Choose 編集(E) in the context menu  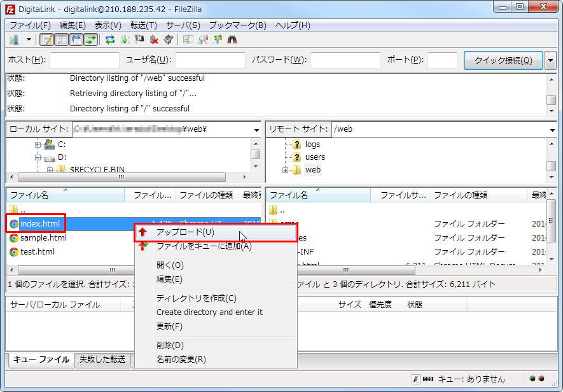coord(216,279)
